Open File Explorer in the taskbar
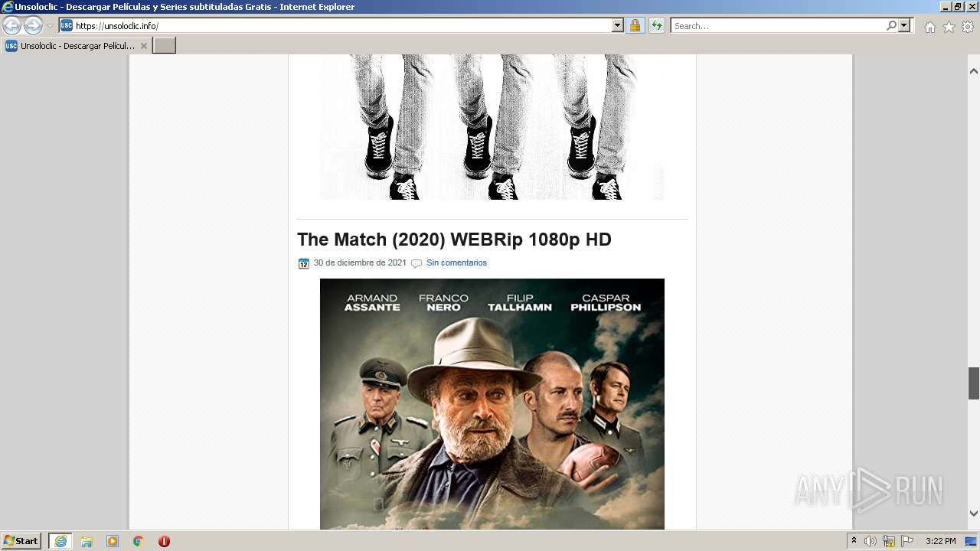The height and width of the screenshot is (551, 980). coord(87,541)
